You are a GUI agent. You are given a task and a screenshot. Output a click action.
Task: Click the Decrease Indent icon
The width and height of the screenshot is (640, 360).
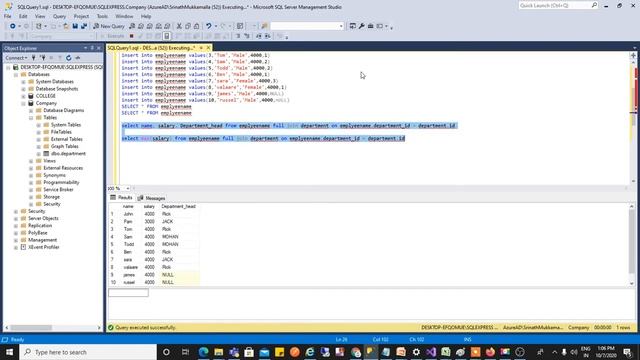coord(258,36)
